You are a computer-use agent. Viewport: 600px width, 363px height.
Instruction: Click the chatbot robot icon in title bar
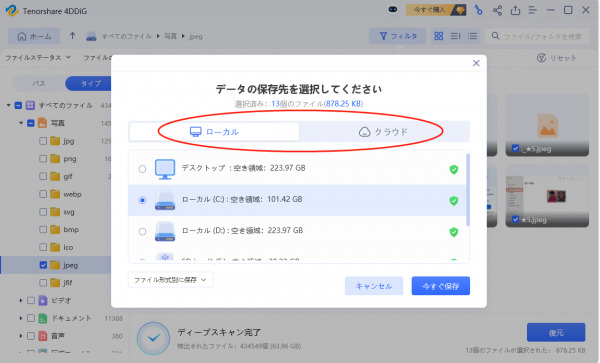pyautogui.click(x=393, y=10)
